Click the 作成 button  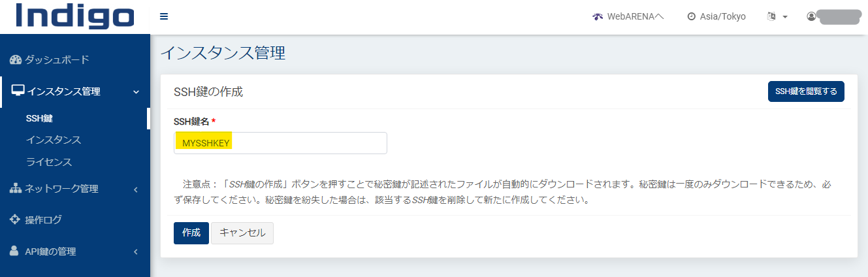pos(191,233)
